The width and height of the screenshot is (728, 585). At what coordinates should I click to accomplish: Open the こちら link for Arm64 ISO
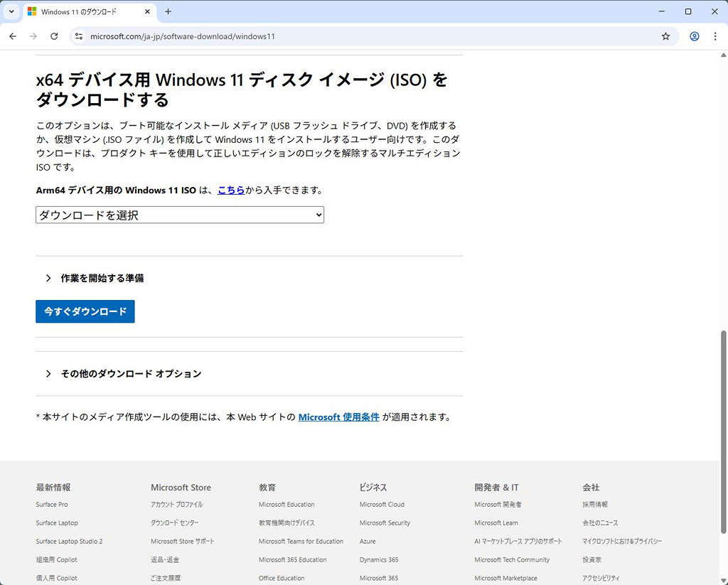pyautogui.click(x=231, y=190)
